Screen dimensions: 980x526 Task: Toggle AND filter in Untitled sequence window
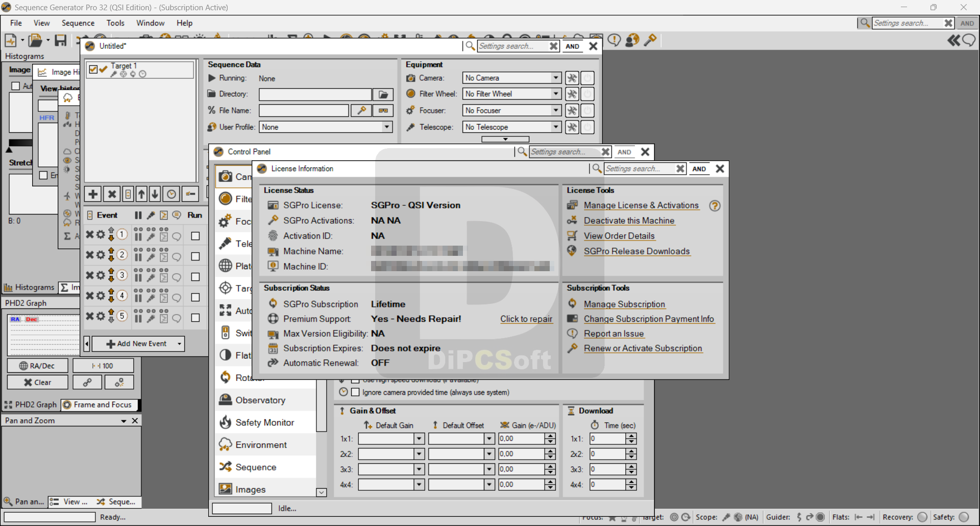[572, 46]
